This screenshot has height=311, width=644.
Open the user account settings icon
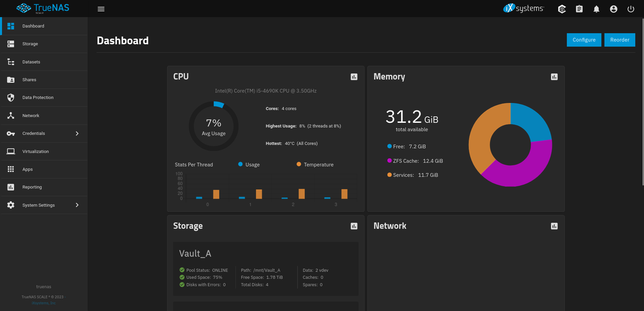(x=613, y=9)
